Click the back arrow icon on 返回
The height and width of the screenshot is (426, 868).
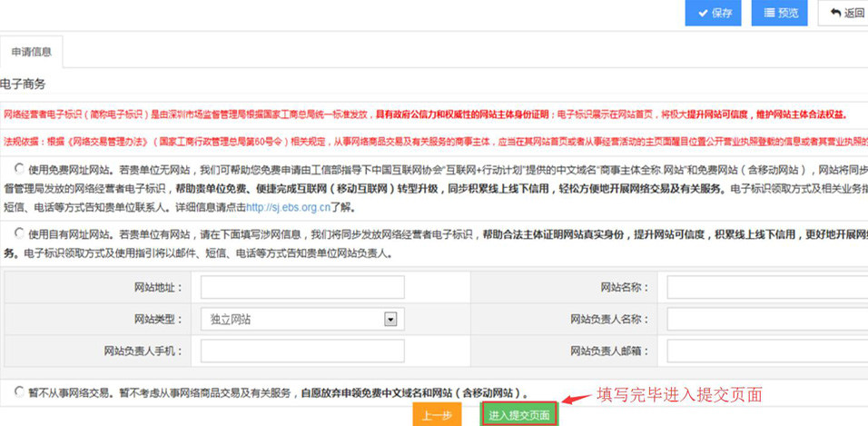[x=834, y=14]
